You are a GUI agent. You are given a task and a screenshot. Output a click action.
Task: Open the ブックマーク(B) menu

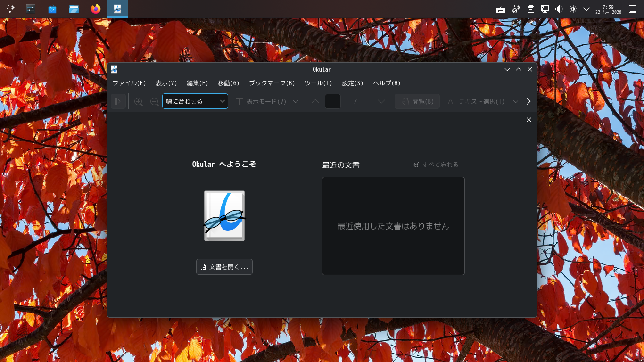(272, 83)
